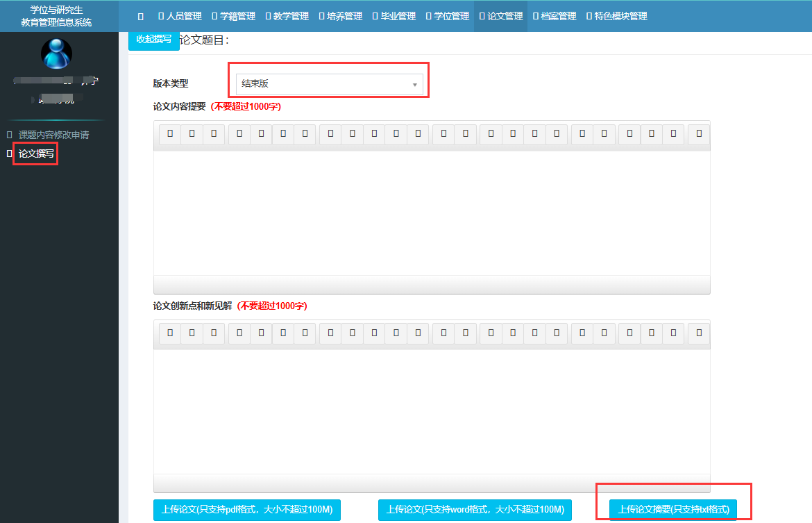Click last toolbar button in 论文内容提要 editor
The width and height of the screenshot is (812, 523).
[x=699, y=133]
